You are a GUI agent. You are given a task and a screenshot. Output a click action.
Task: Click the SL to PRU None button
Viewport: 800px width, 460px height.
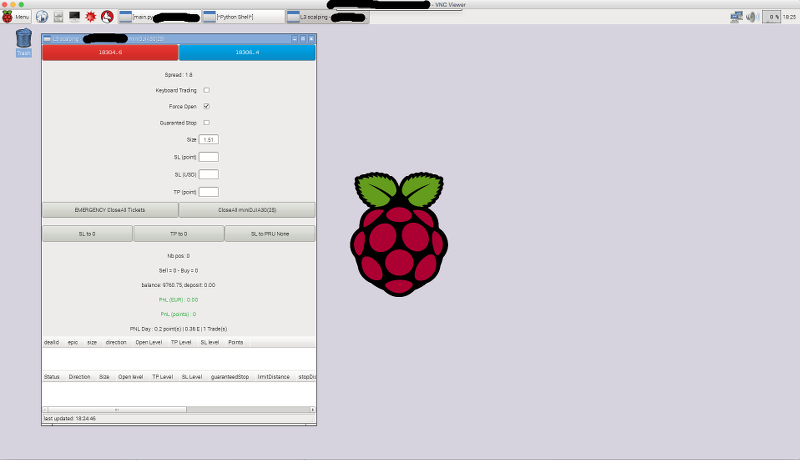(270, 233)
